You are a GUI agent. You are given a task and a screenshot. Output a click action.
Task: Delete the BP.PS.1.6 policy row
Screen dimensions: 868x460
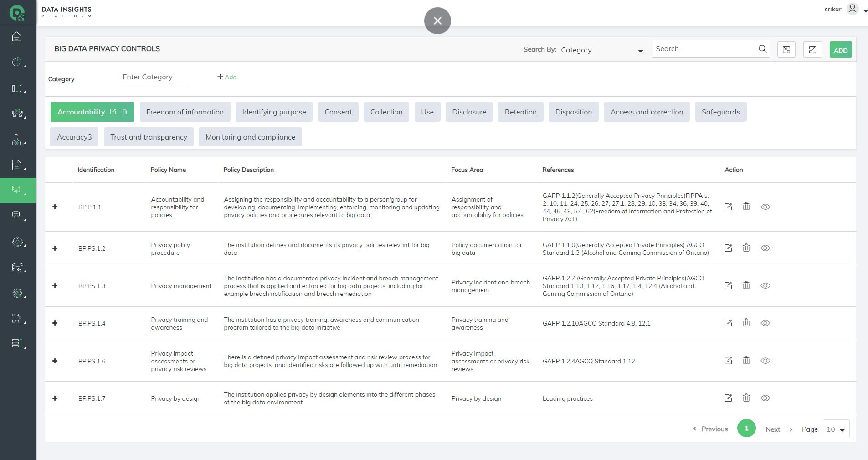click(746, 360)
